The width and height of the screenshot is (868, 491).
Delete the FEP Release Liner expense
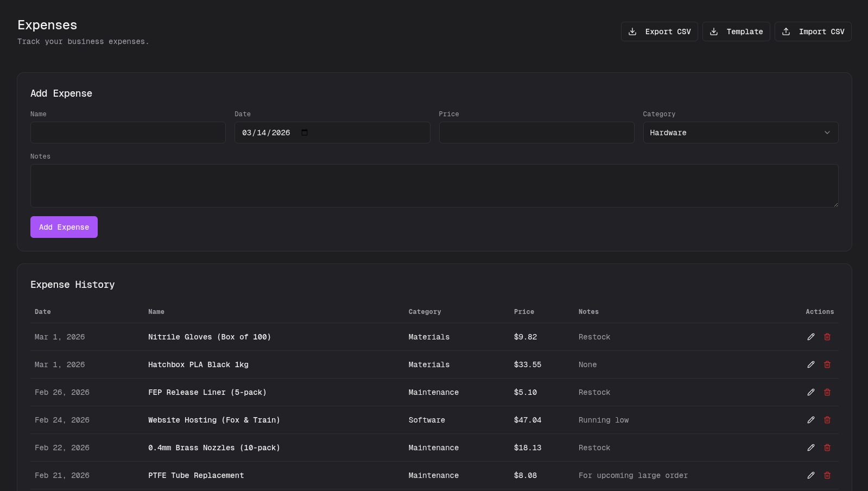tap(827, 392)
